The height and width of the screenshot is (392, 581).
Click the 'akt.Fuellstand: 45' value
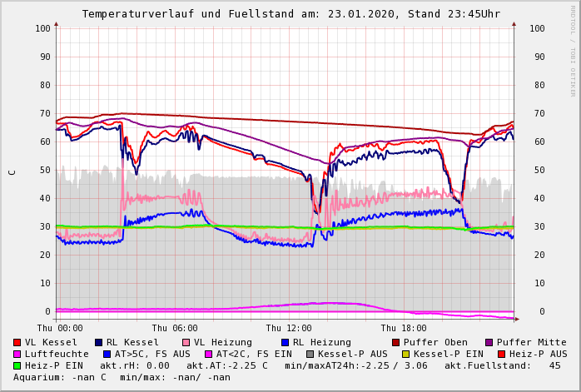tap(503, 365)
